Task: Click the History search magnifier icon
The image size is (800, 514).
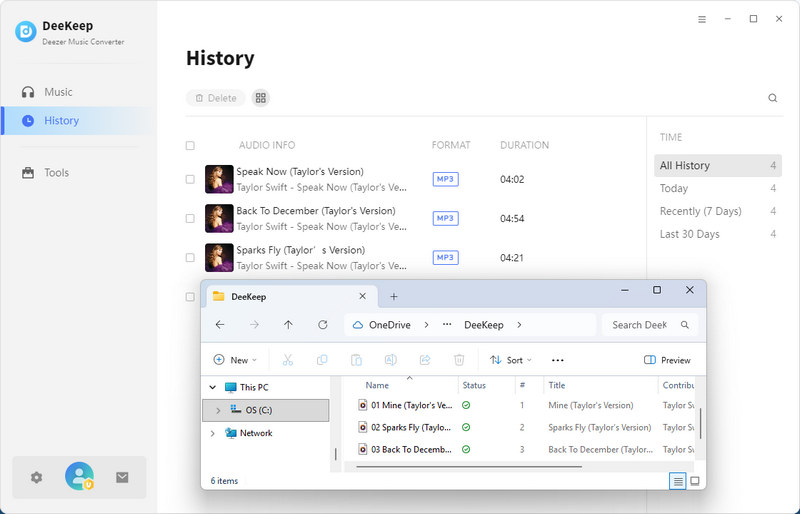Action: (772, 98)
